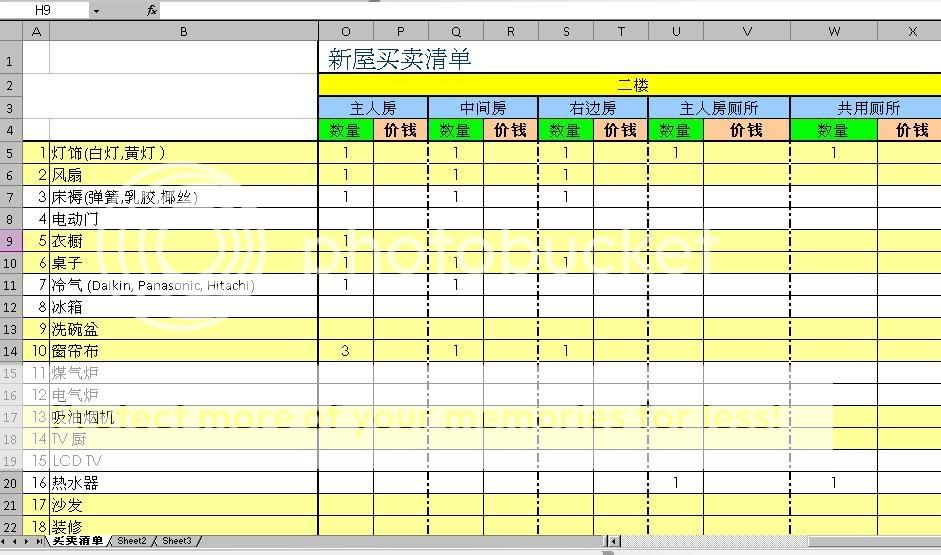Screen dimensions: 941x555
Task: Select the row 9 header
Action: [x=10, y=241]
